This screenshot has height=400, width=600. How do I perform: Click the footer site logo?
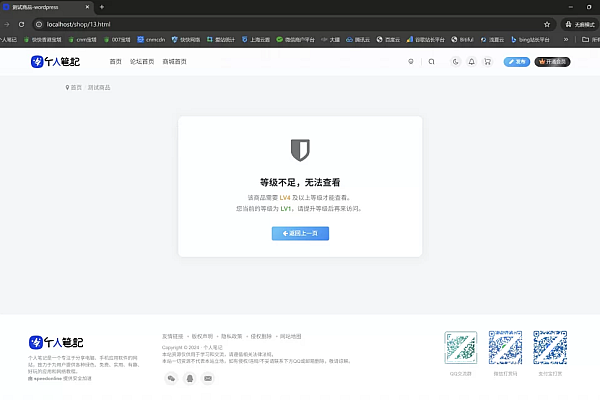(56, 342)
